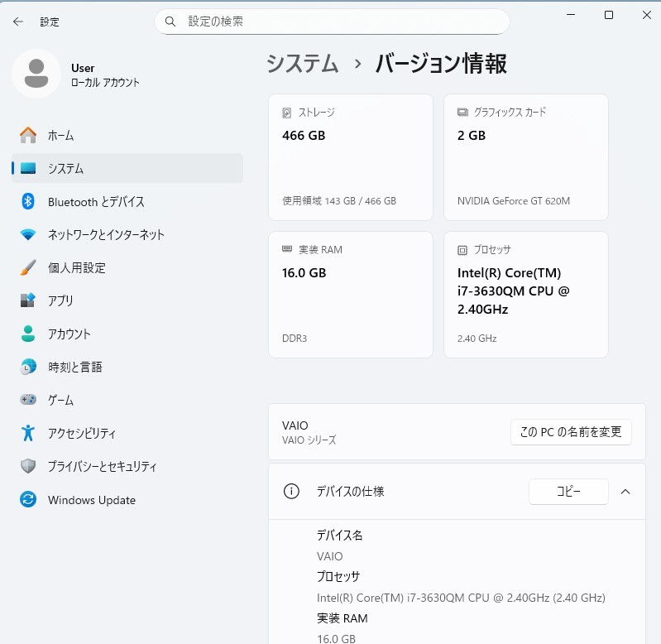Viewport: 661px width, 644px height.
Task: Click the アカウント person icon
Action: [x=28, y=334]
